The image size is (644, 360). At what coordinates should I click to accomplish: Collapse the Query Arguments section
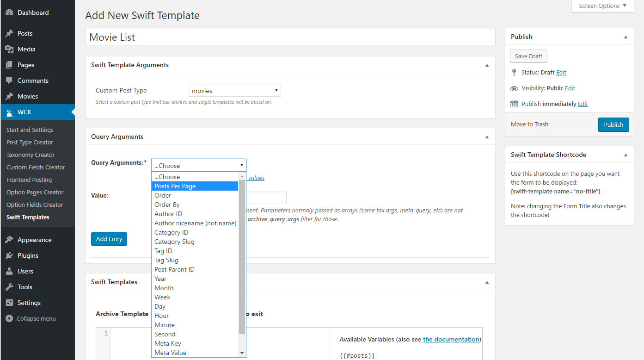tap(486, 137)
